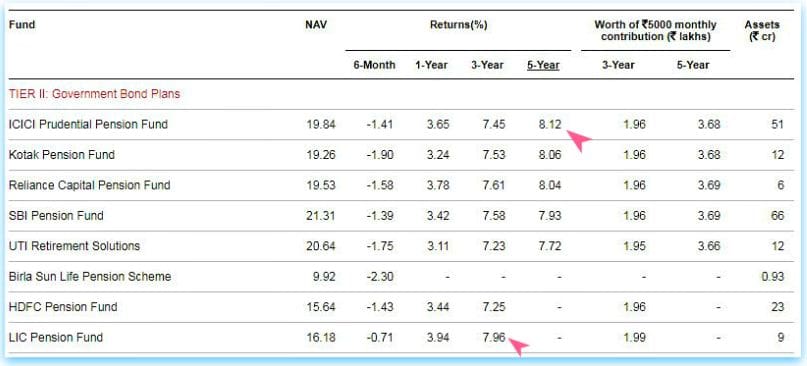Click the Assets (₹ cr) column header
This screenshot has height=366, width=807.
762,30
